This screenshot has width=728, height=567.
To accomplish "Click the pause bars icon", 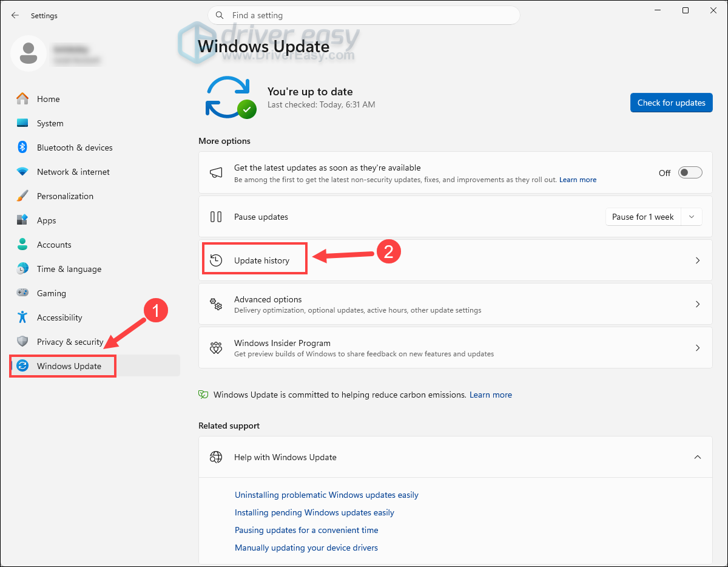I will coord(215,217).
